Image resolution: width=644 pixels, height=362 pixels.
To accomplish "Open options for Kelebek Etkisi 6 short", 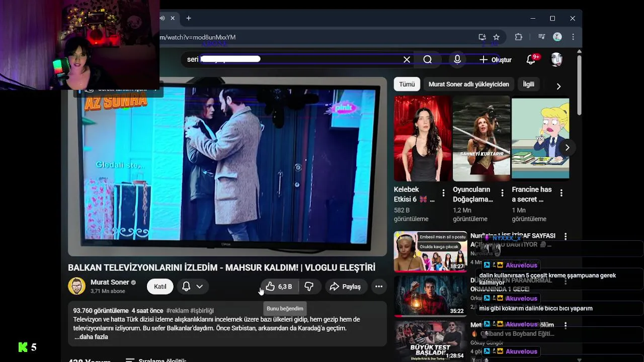I will pyautogui.click(x=443, y=193).
